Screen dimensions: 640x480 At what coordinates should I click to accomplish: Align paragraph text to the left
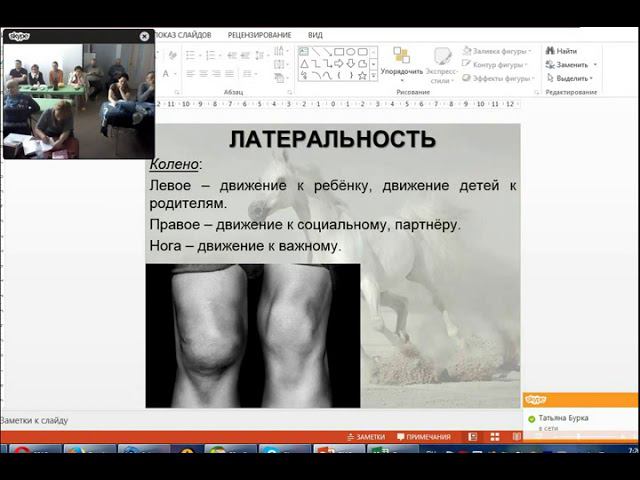point(191,74)
